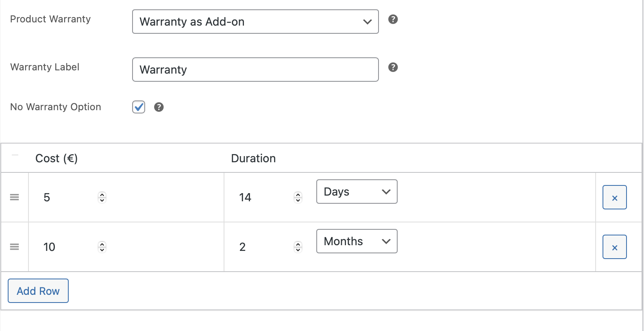Open the Product Warranty type dropdown
The image size is (644, 331).
click(255, 22)
